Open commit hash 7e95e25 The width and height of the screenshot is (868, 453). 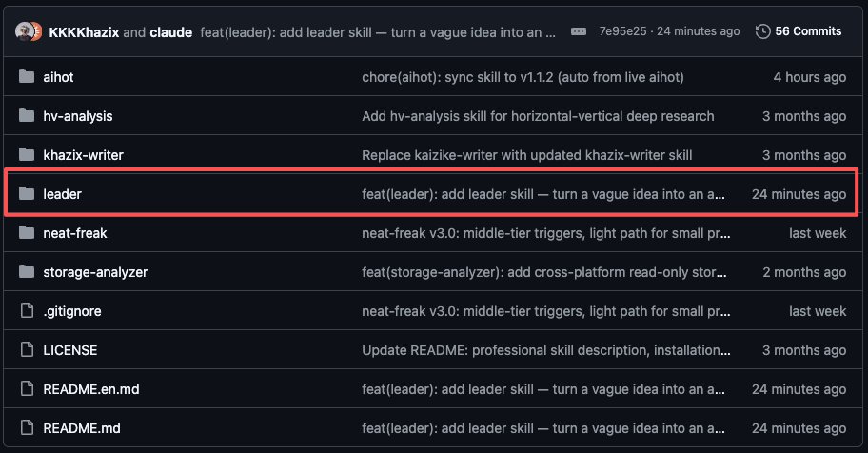[x=622, y=31]
